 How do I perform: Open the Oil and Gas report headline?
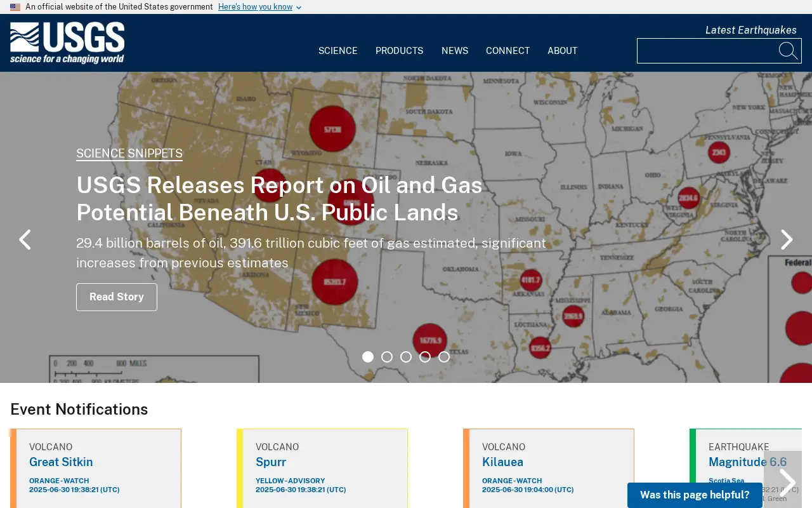tap(279, 199)
